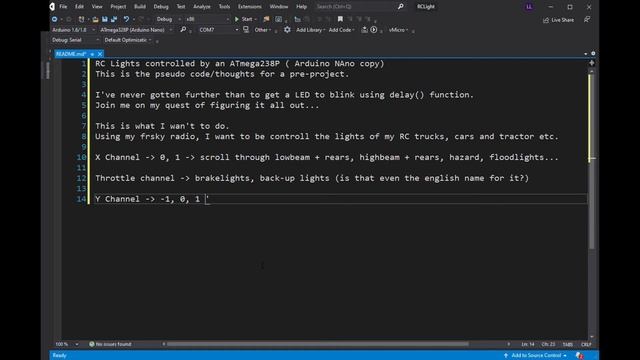This screenshot has width=640, height=360.
Task: Open the vMicro dropdown
Action: click(x=398, y=30)
